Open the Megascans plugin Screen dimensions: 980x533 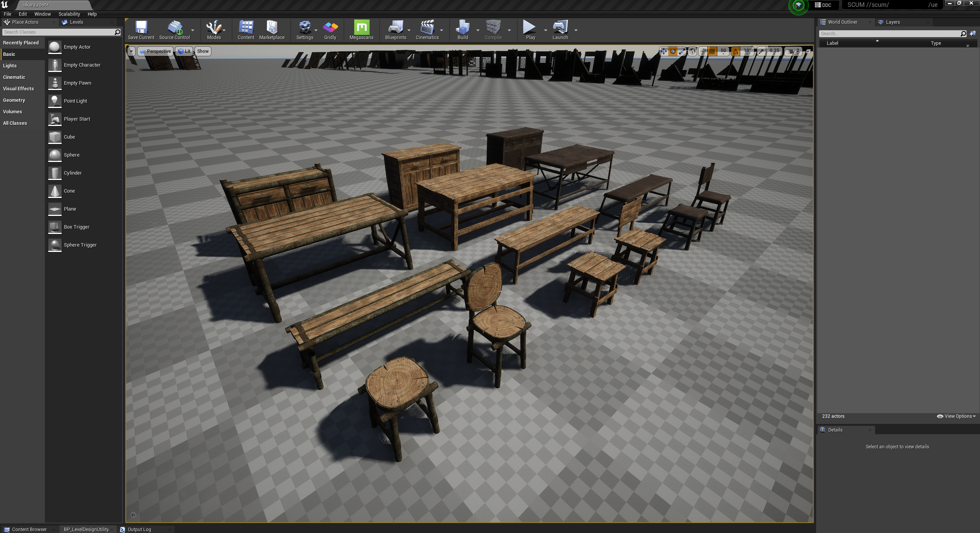point(361,30)
